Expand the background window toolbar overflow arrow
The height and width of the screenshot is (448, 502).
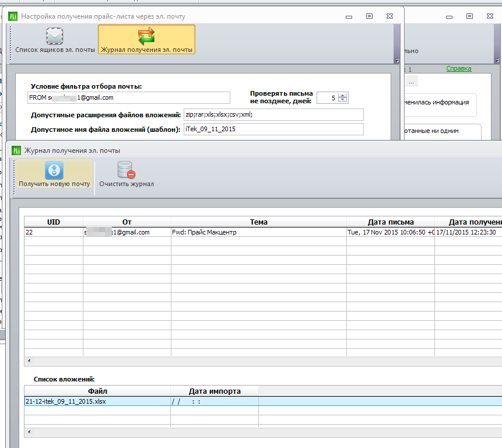click(x=497, y=60)
